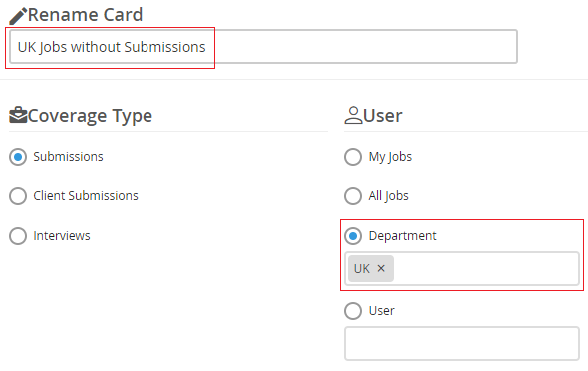Click the briefcase icon next to Coverage Type
588x371 pixels.
click(18, 115)
